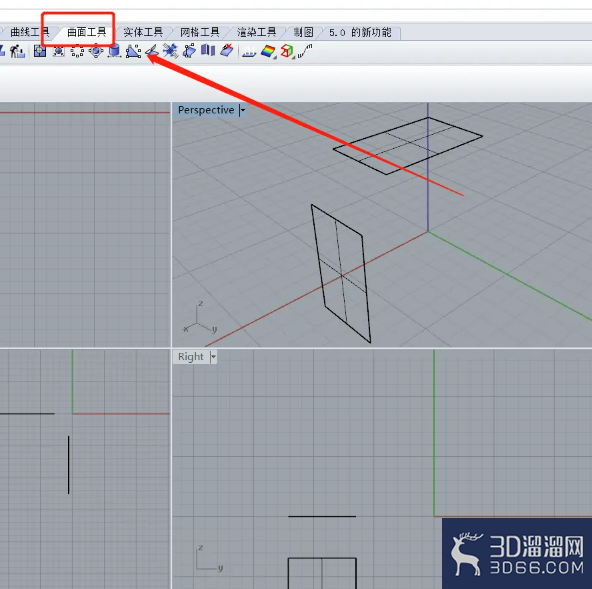The width and height of the screenshot is (592, 589).
Task: Click the red and green box icon
Action: click(x=287, y=51)
